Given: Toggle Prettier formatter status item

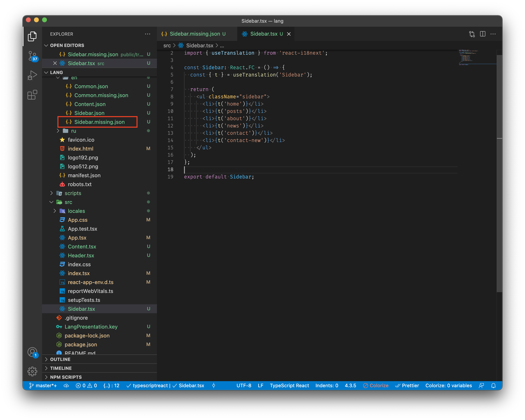Looking at the screenshot, I should 407,385.
